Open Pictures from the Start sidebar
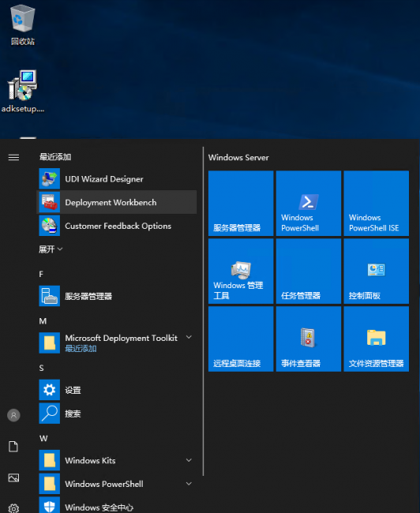The width and height of the screenshot is (420, 513). click(13, 477)
